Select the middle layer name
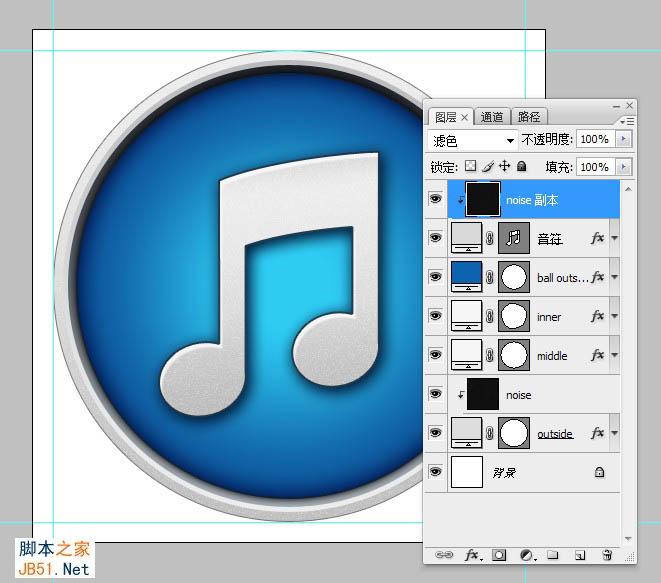The height and width of the screenshot is (583, 661). [x=552, y=356]
